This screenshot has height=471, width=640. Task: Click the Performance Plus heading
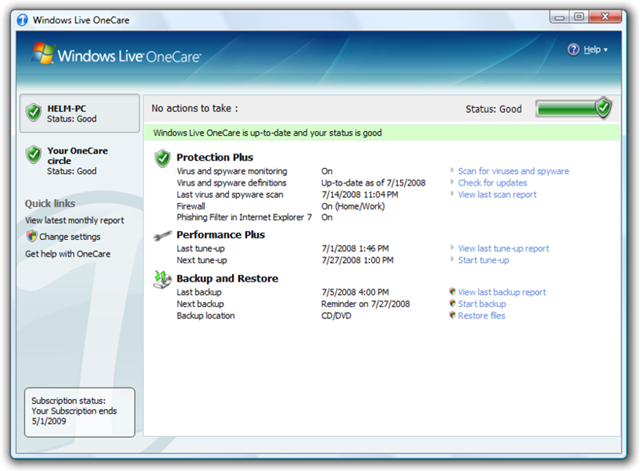coord(220,235)
